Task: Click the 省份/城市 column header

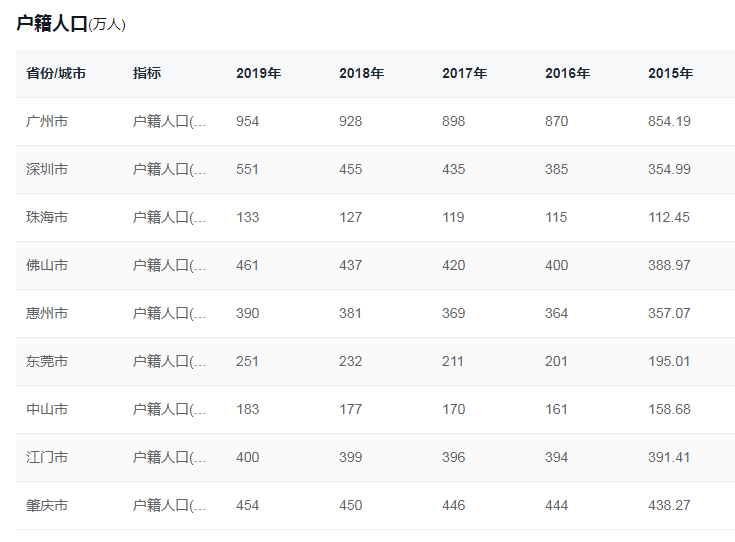Action: point(56,73)
